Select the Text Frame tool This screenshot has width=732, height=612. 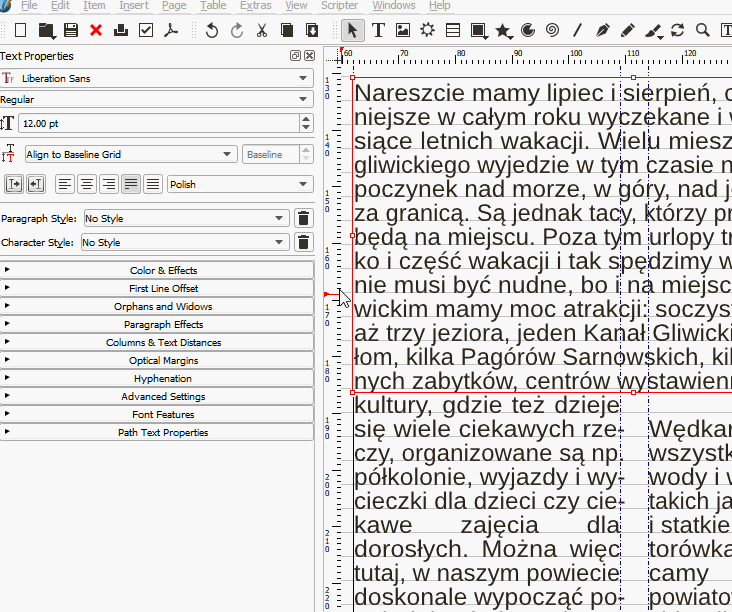379,30
